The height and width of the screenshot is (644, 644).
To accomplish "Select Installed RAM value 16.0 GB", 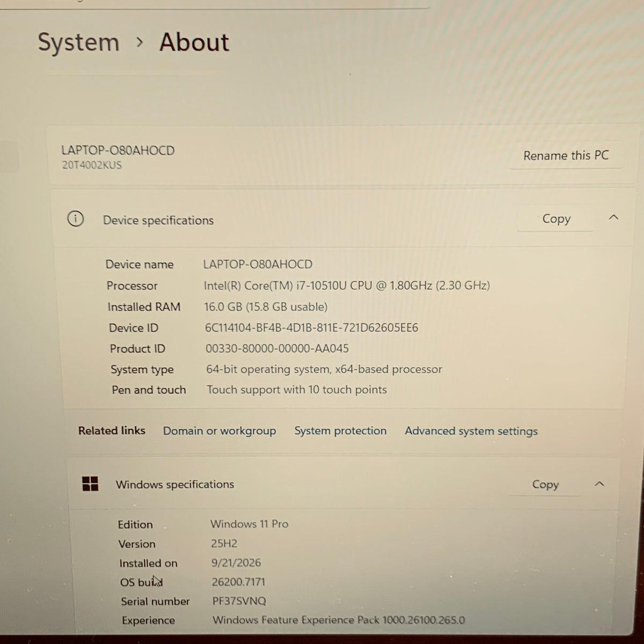I will tap(266, 307).
